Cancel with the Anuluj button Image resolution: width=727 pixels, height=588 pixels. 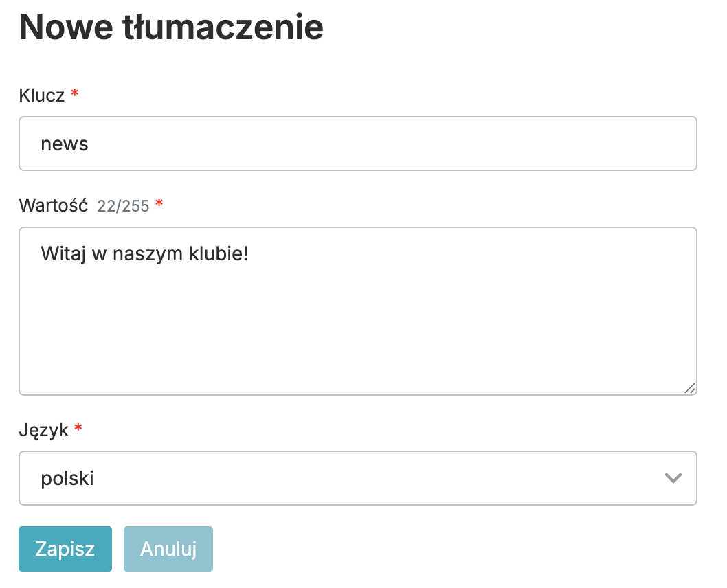tap(168, 549)
